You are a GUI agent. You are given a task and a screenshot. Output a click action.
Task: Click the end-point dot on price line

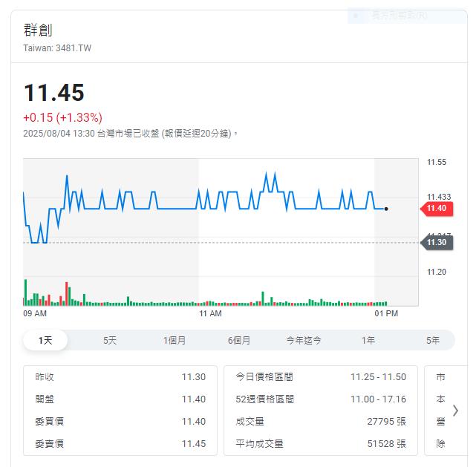tap(386, 209)
